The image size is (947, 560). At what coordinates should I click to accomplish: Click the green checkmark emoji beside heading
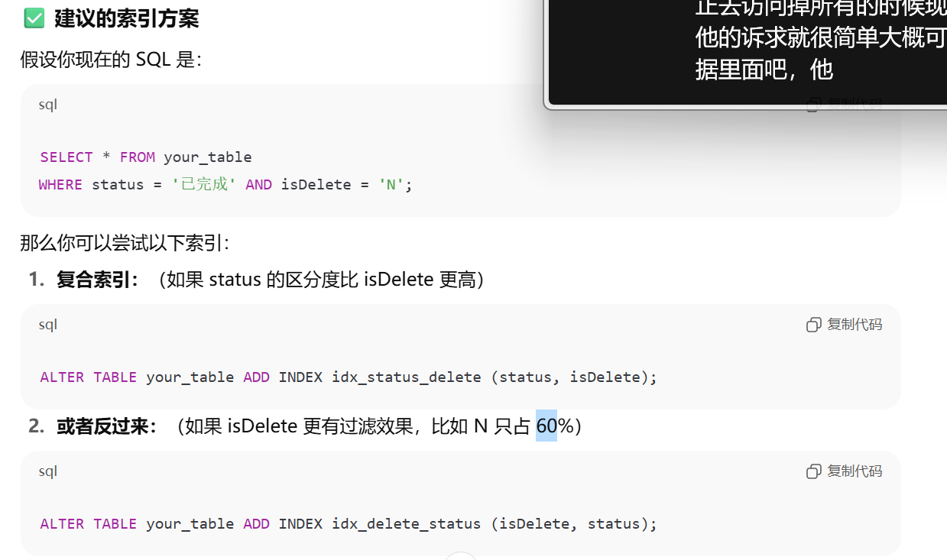[34, 18]
